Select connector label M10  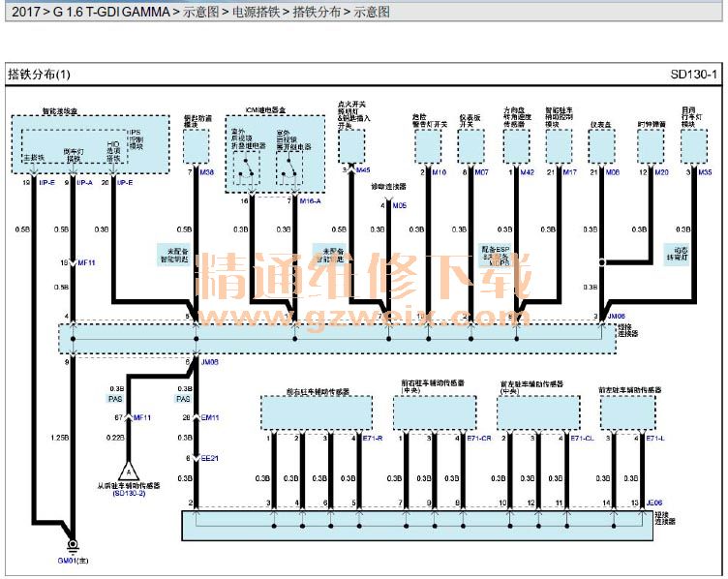[439, 172]
